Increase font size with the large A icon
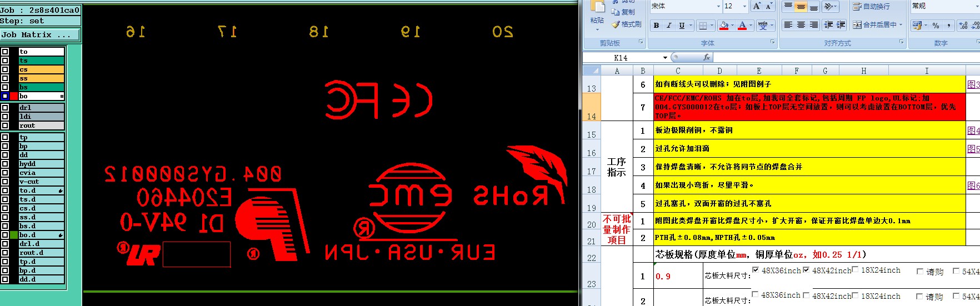 (x=757, y=6)
